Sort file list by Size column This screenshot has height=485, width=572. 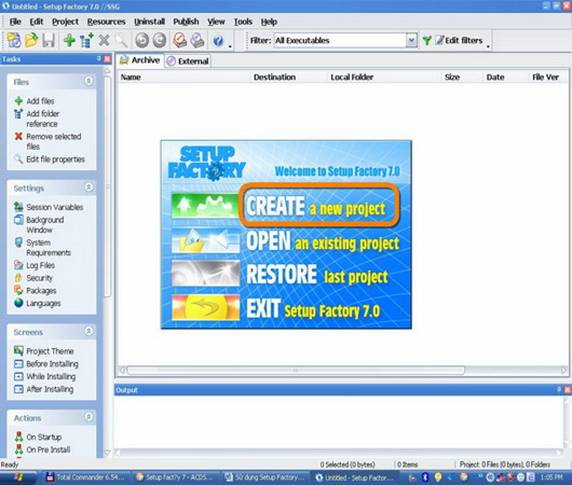[x=452, y=77]
